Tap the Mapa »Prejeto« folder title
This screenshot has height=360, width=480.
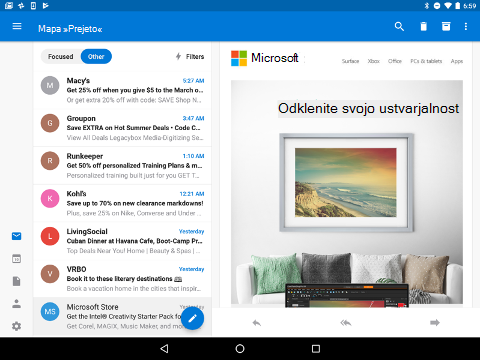point(70,29)
